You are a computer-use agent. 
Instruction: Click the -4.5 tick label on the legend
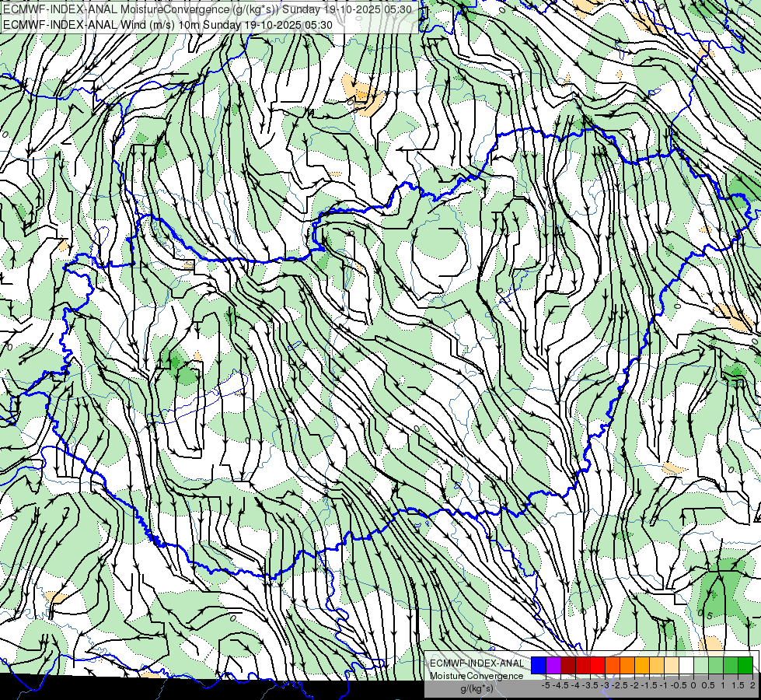560,685
